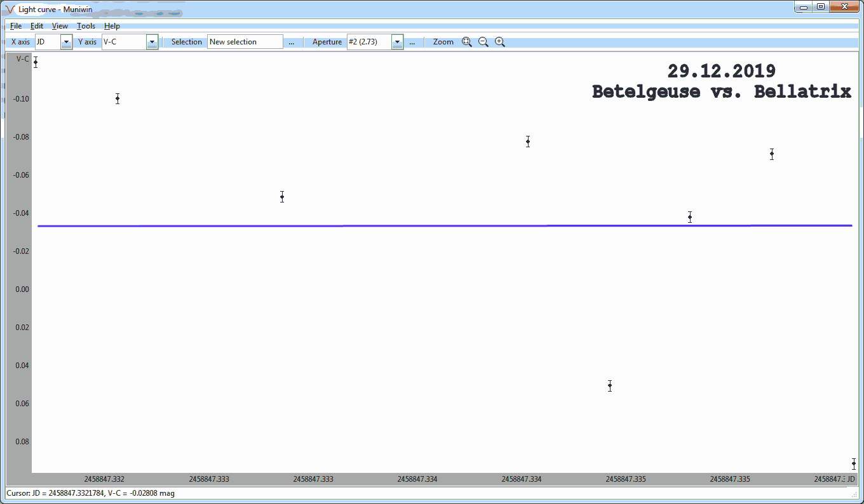
Task: Click the Betelgeuse vs. Bellatrix title text
Action: [x=721, y=91]
